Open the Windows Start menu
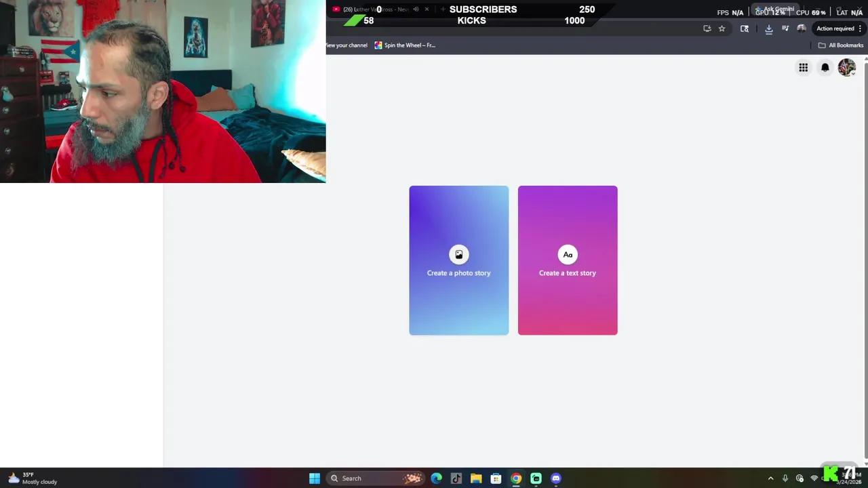This screenshot has height=488, width=868. click(315, 479)
